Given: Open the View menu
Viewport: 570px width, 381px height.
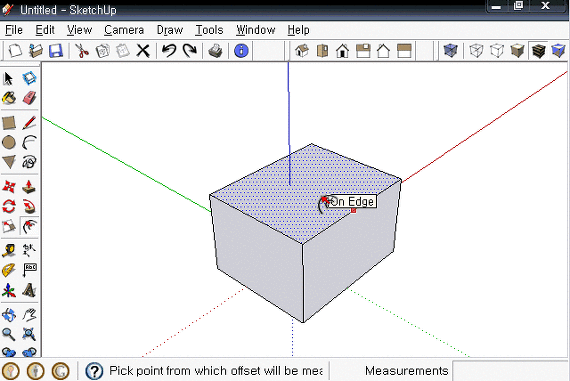Looking at the screenshot, I should click(79, 30).
